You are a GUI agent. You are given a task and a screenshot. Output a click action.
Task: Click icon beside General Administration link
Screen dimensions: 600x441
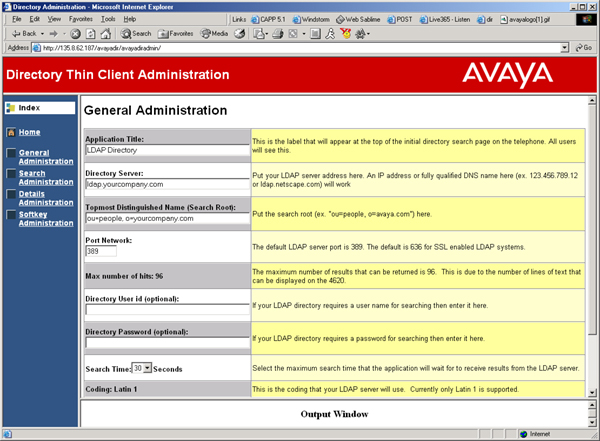(11, 153)
